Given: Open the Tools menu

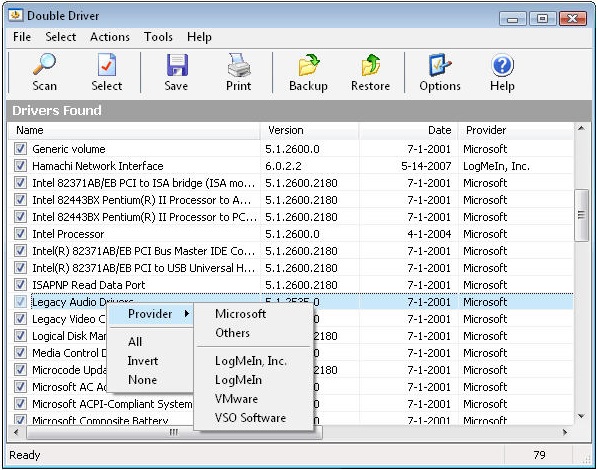Looking at the screenshot, I should (x=158, y=37).
